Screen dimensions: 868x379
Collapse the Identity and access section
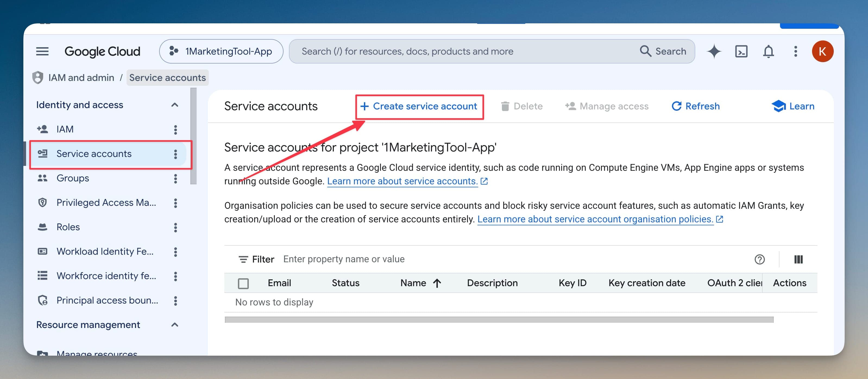click(175, 105)
